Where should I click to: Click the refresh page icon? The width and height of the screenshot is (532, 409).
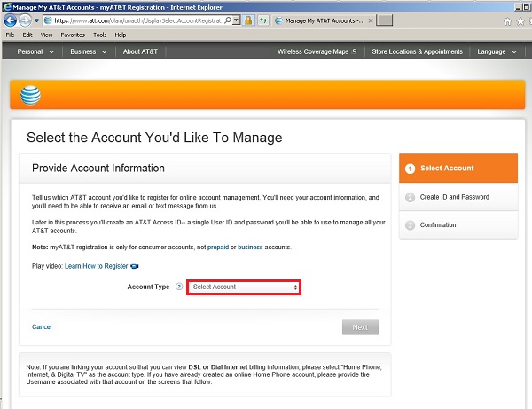click(x=263, y=20)
